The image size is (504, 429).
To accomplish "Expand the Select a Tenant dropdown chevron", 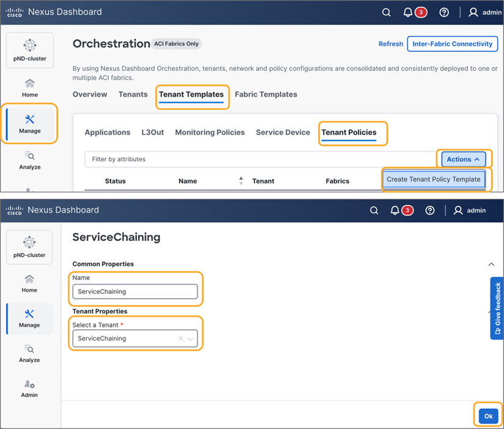I will (x=190, y=339).
